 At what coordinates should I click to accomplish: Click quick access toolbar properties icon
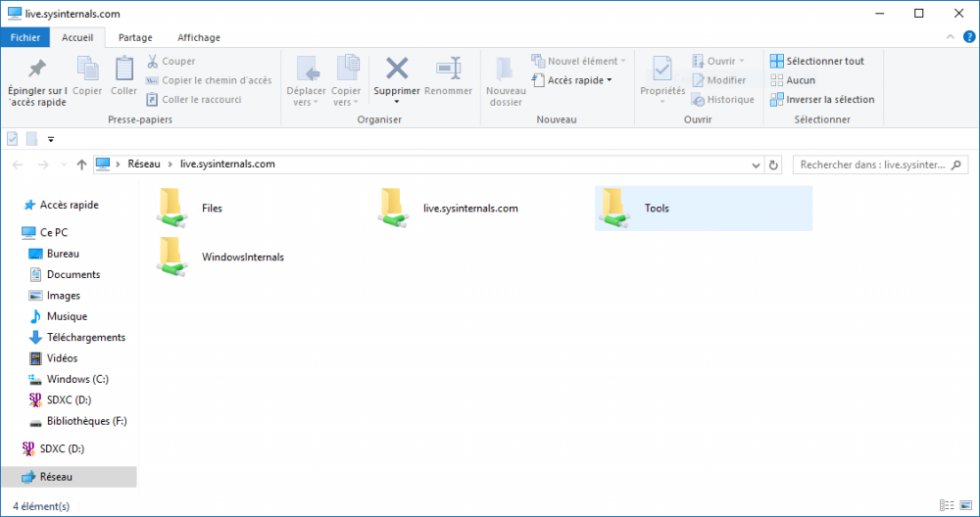[13, 139]
